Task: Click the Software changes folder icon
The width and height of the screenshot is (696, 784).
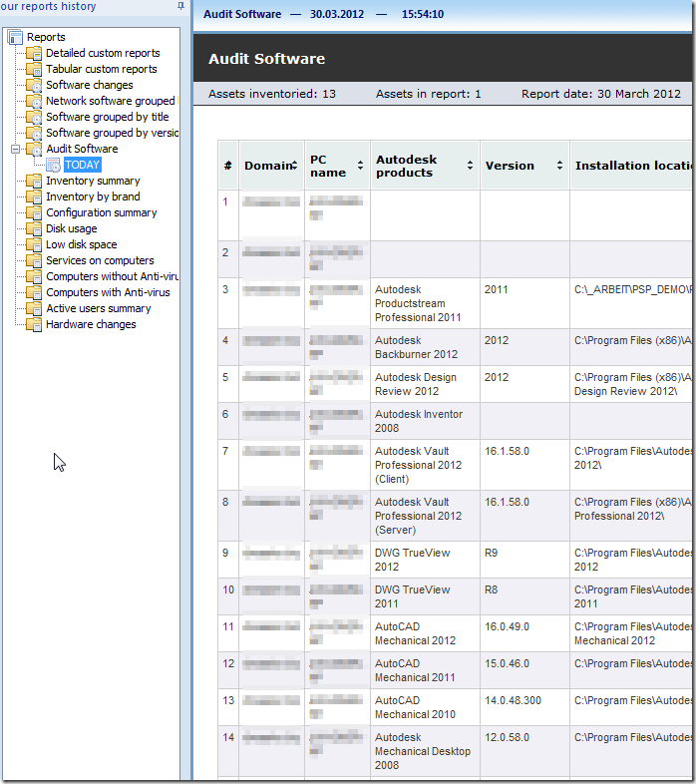Action: click(34, 85)
